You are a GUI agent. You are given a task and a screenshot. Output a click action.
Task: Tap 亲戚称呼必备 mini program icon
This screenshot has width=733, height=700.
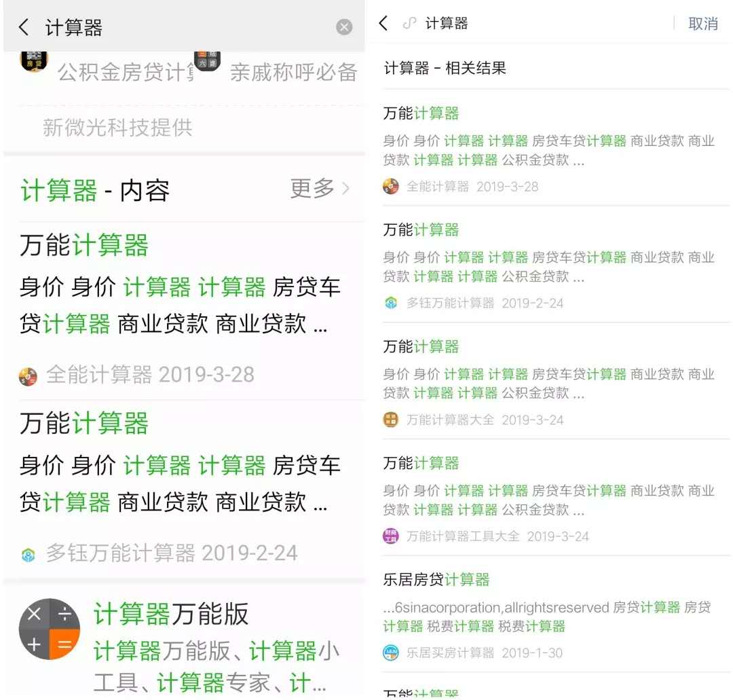[208, 61]
